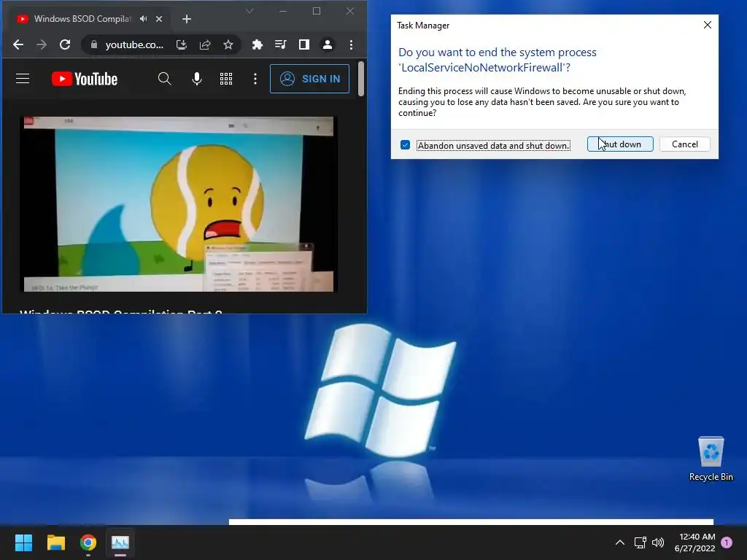The image size is (747, 560).
Task: Maximize the Chrome window
Action: pyautogui.click(x=317, y=11)
